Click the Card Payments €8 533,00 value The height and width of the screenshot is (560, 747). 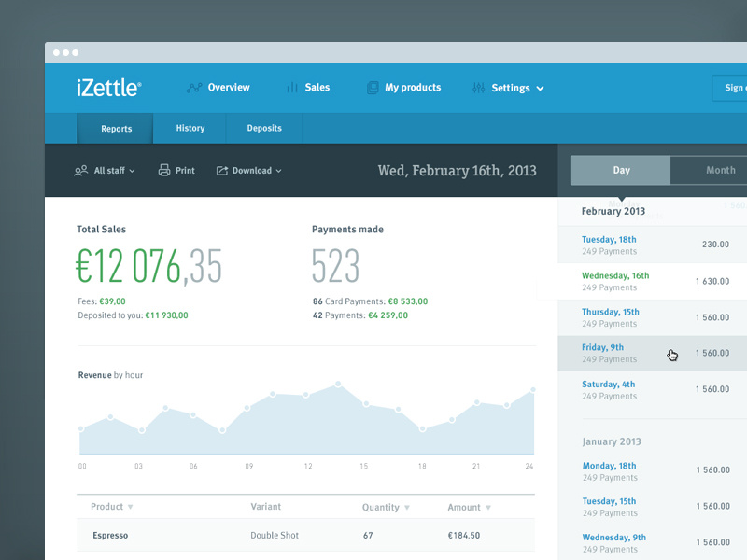[x=408, y=301]
